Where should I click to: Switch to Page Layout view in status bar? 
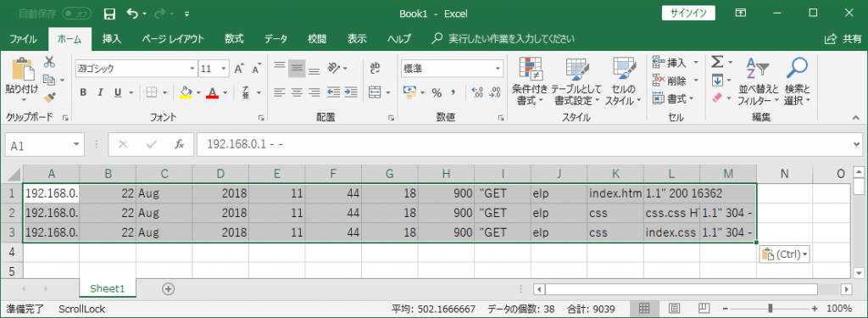[x=674, y=308]
